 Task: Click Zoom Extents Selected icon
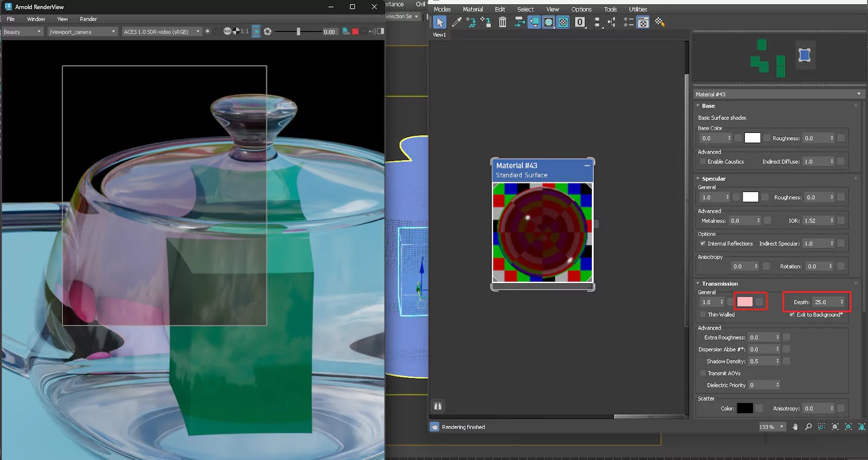tap(848, 427)
